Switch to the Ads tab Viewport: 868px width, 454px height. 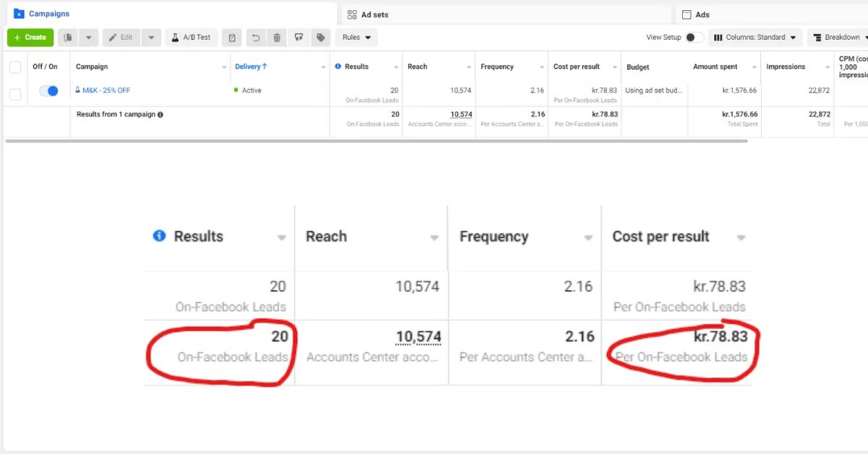click(702, 14)
